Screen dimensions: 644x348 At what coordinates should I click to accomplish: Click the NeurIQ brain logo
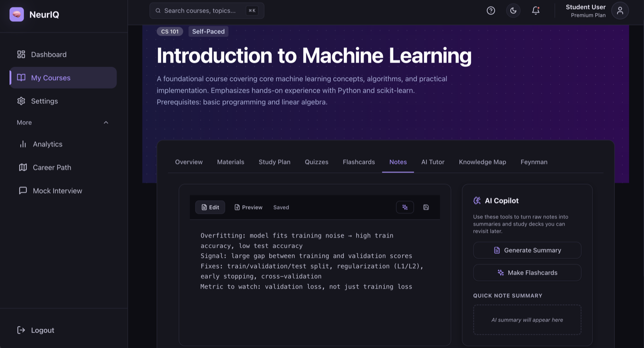[x=17, y=14]
